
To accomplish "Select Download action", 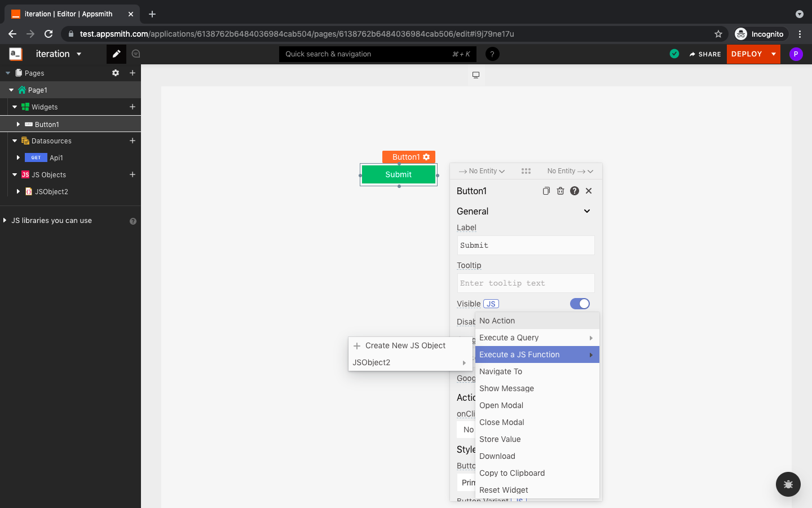I will pyautogui.click(x=537, y=456).
